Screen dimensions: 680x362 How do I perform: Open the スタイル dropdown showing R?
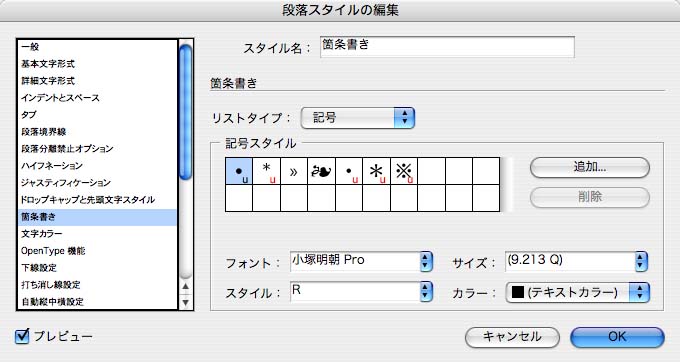click(x=362, y=291)
